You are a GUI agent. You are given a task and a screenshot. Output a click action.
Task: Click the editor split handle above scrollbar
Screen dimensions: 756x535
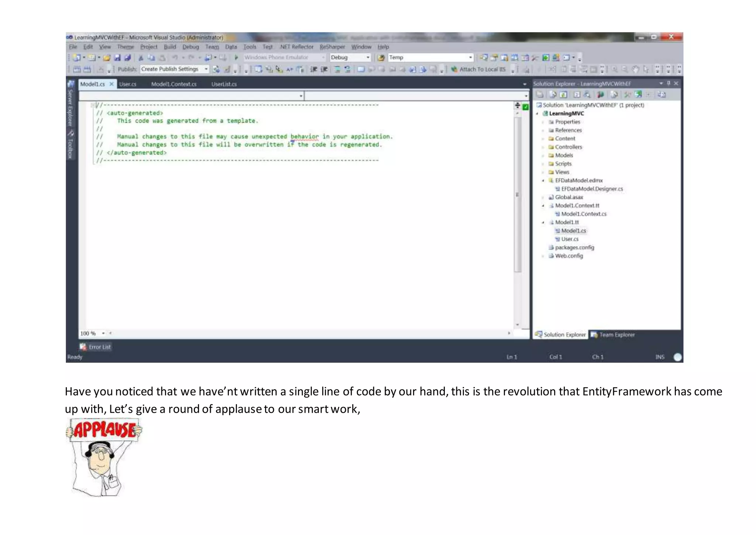518,106
